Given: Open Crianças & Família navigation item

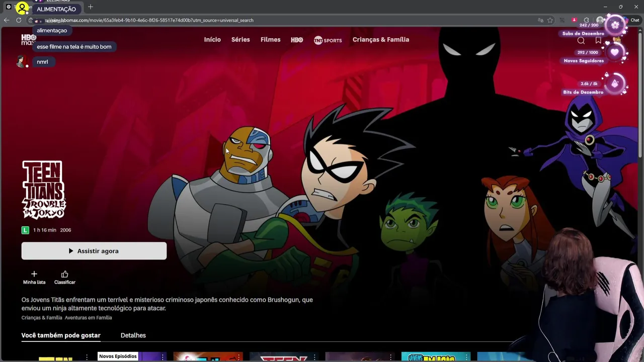Looking at the screenshot, I should pos(381,39).
